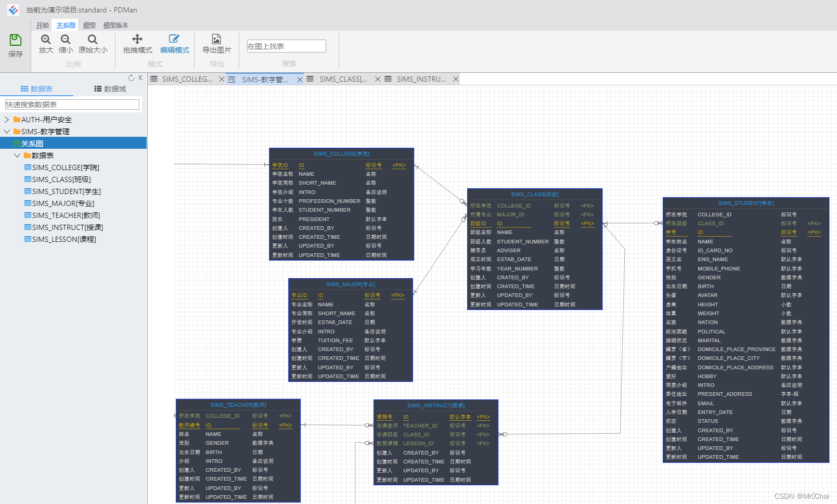837x504 pixels.
Task: Click ADVISER field in SIMS_CLASS
Action: coord(509,251)
